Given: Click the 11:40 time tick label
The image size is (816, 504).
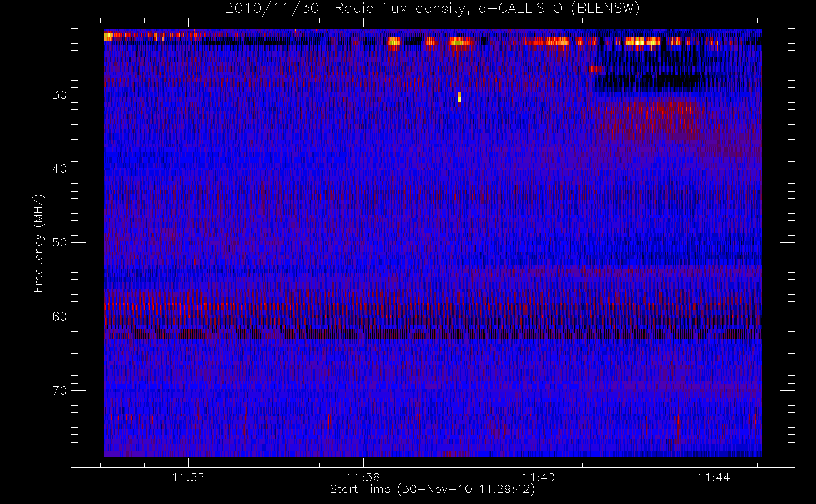Looking at the screenshot, I should pos(539,477).
